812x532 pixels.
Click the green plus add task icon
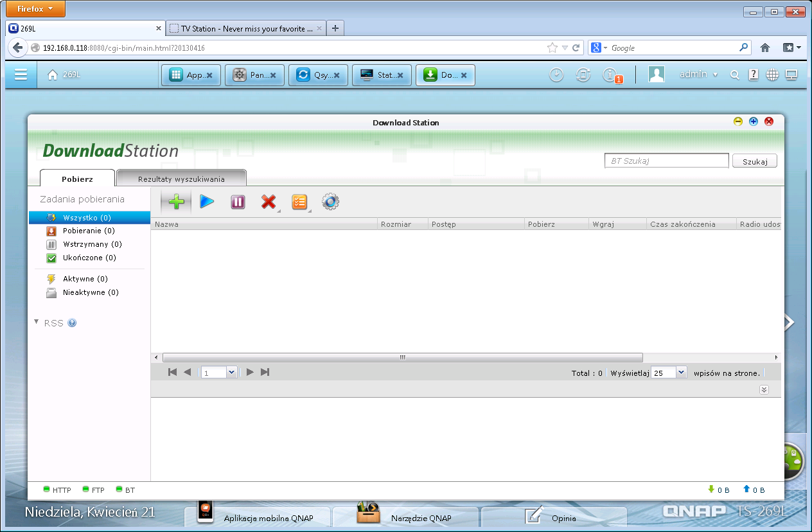(176, 202)
